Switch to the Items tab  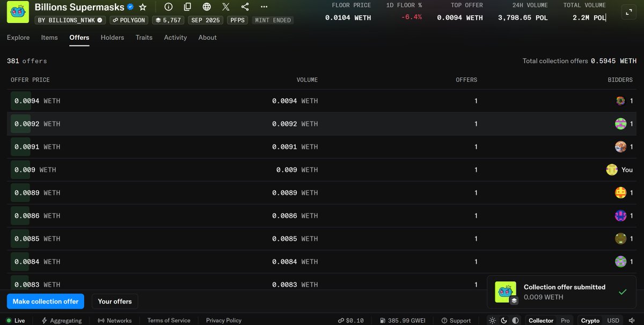point(49,38)
